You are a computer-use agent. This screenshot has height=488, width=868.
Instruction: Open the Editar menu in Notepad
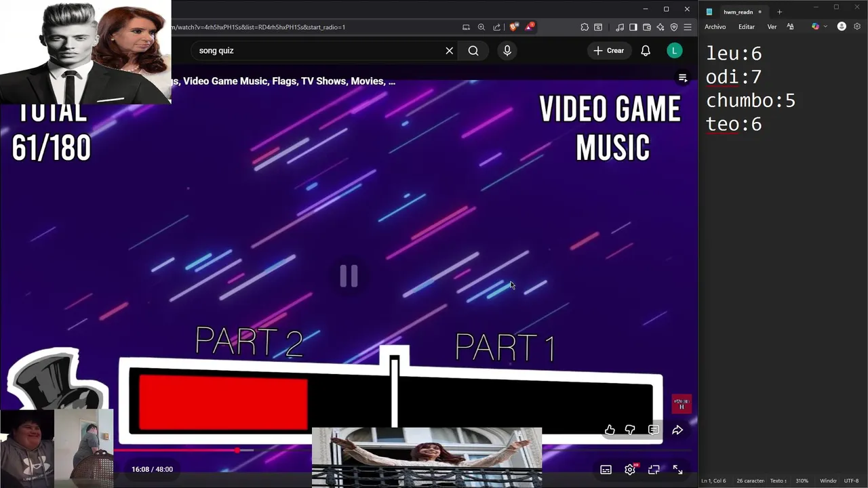[x=747, y=26]
